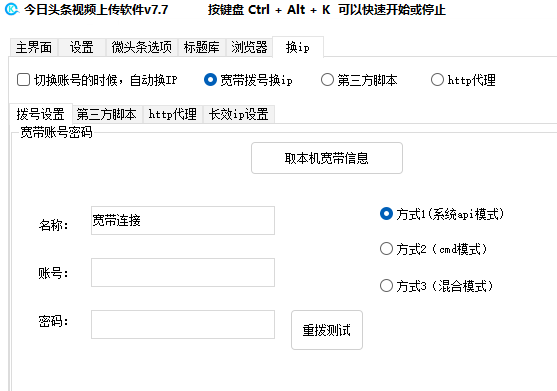Focus the 密码 input field

pos(183,325)
